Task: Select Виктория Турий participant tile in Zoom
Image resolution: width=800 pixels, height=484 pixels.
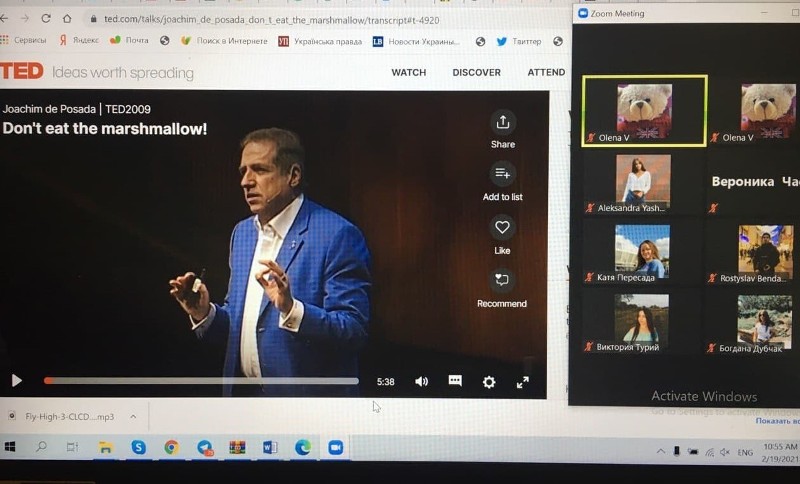Action: tap(642, 321)
